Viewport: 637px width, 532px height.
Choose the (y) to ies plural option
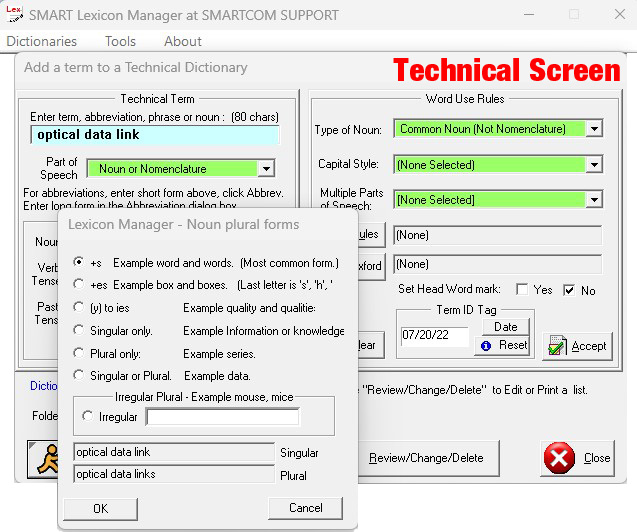pos(79,307)
